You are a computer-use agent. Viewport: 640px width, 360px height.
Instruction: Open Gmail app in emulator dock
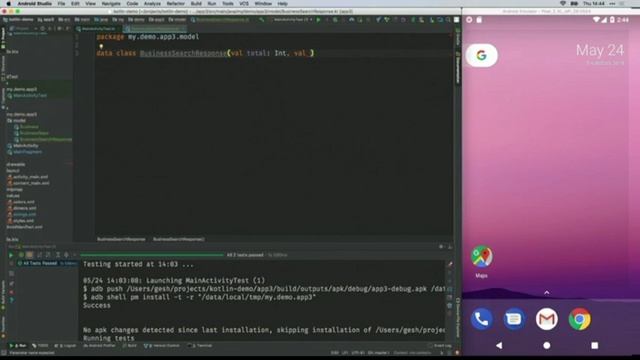(547, 319)
